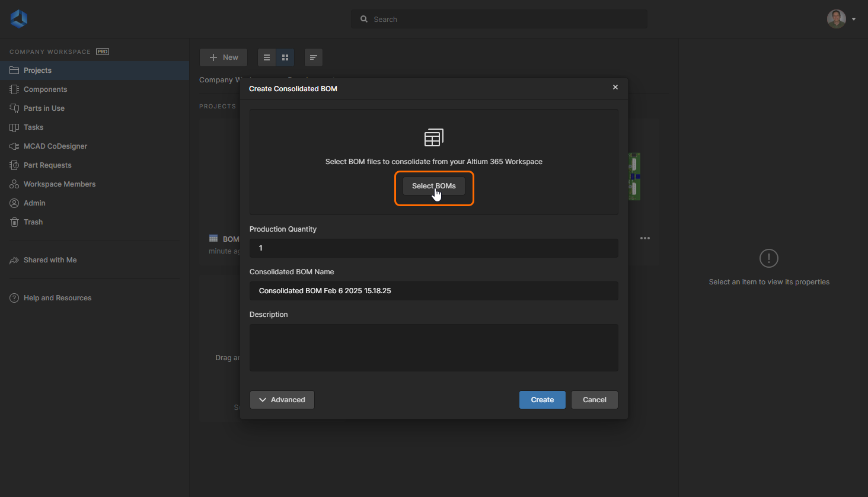Click the search magnifier icon

(x=364, y=19)
